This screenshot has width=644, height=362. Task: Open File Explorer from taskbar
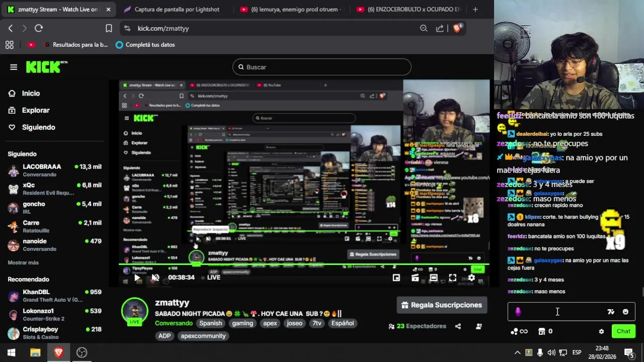click(x=35, y=352)
